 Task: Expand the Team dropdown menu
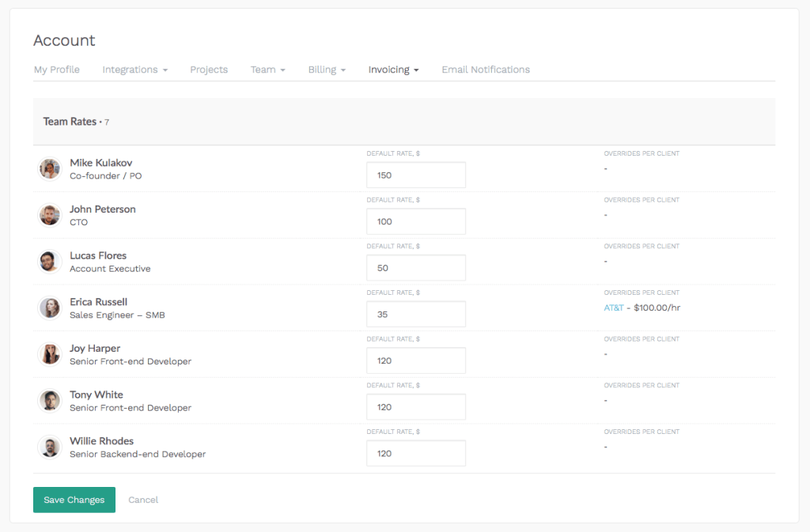point(267,70)
